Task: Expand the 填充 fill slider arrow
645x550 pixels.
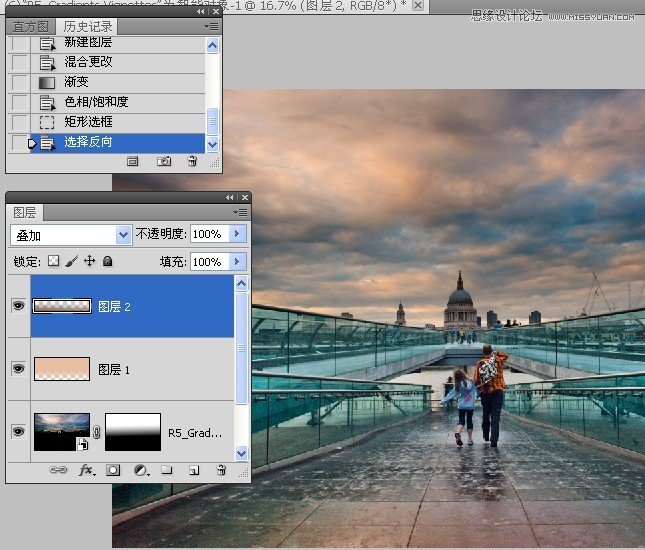Action: [x=237, y=261]
